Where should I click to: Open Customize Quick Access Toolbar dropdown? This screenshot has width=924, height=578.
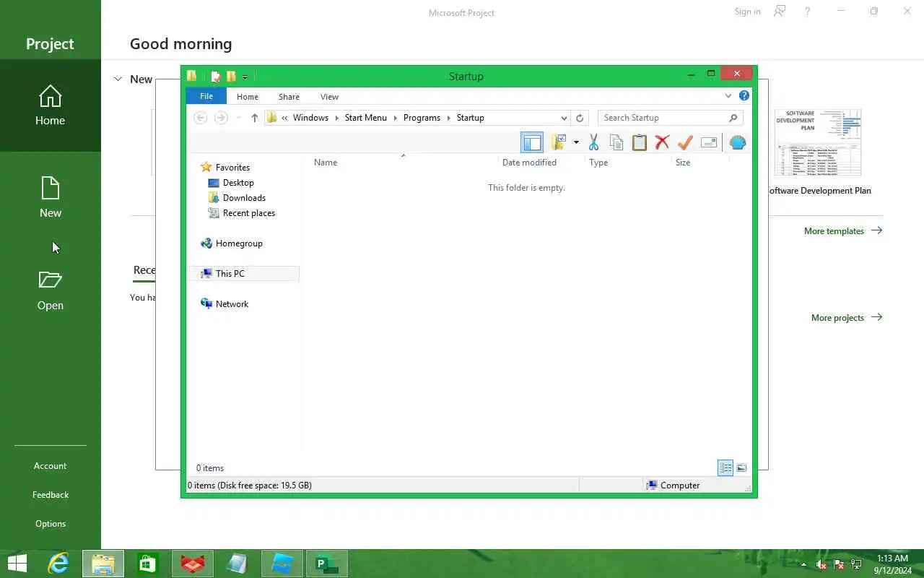[x=245, y=77]
